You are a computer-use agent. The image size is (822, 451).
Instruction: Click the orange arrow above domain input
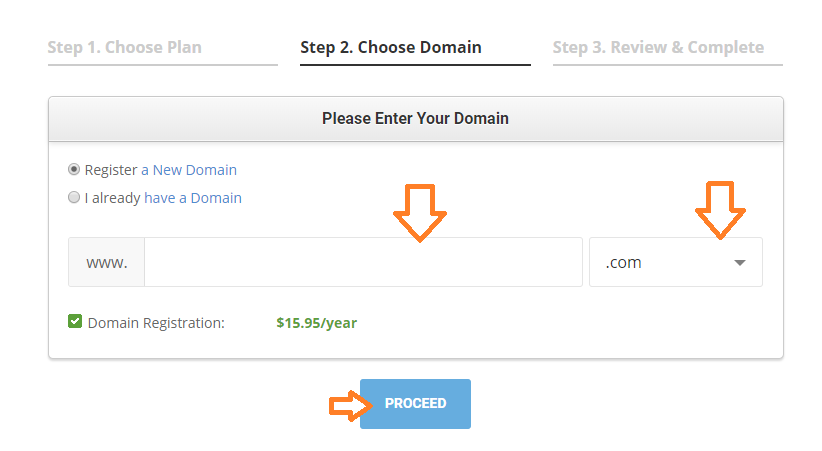tap(420, 212)
